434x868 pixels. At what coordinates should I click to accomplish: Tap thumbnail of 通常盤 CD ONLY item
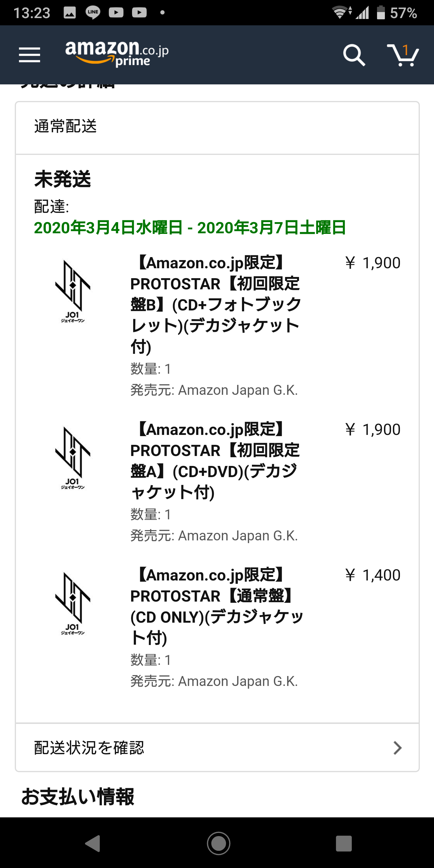73,603
